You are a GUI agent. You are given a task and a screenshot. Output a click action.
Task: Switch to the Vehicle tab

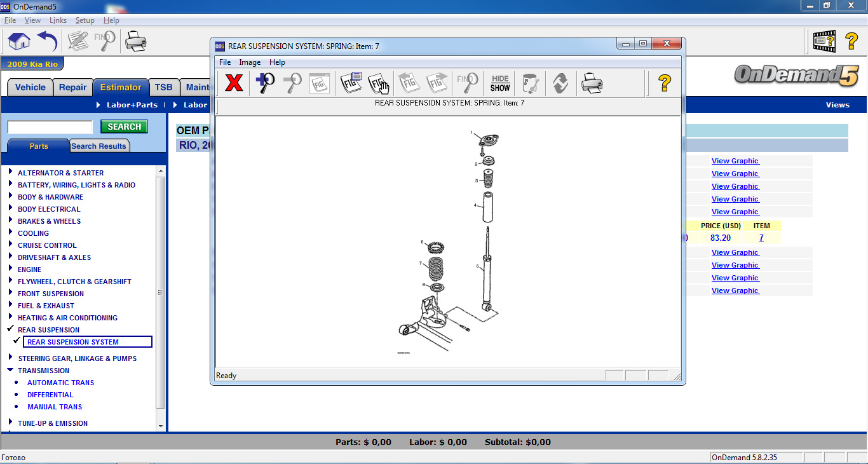point(31,88)
